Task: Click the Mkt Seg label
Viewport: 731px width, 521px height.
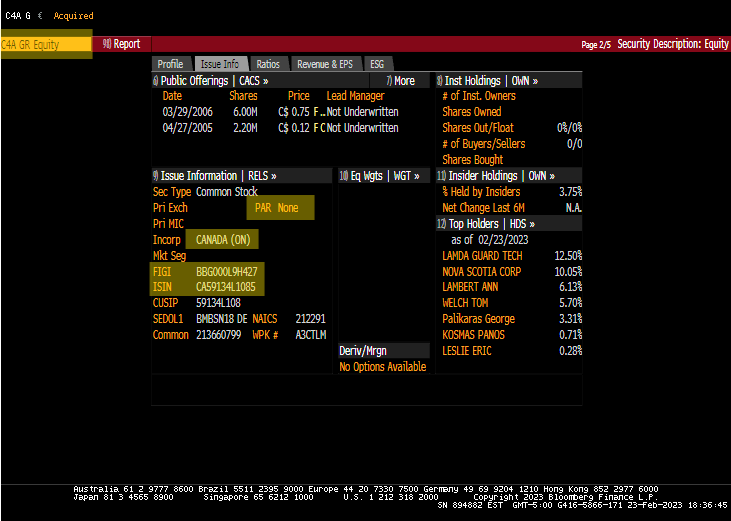Action: (x=169, y=256)
